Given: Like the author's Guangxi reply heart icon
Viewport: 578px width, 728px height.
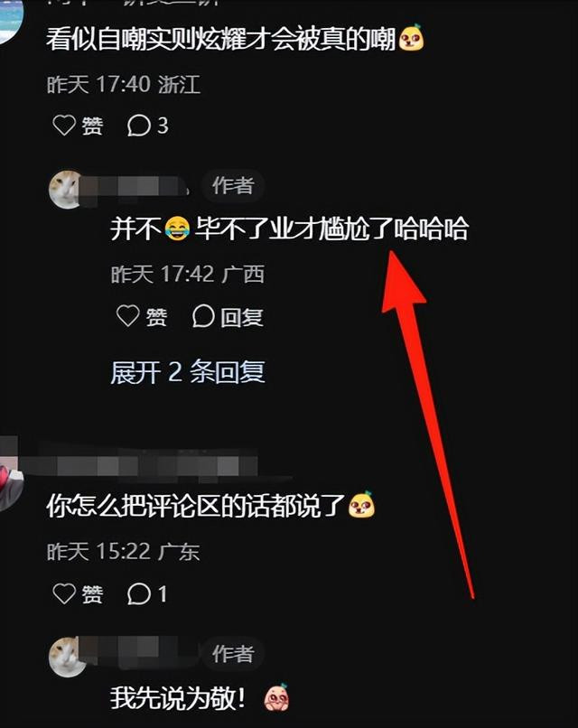Looking at the screenshot, I should tap(127, 316).
